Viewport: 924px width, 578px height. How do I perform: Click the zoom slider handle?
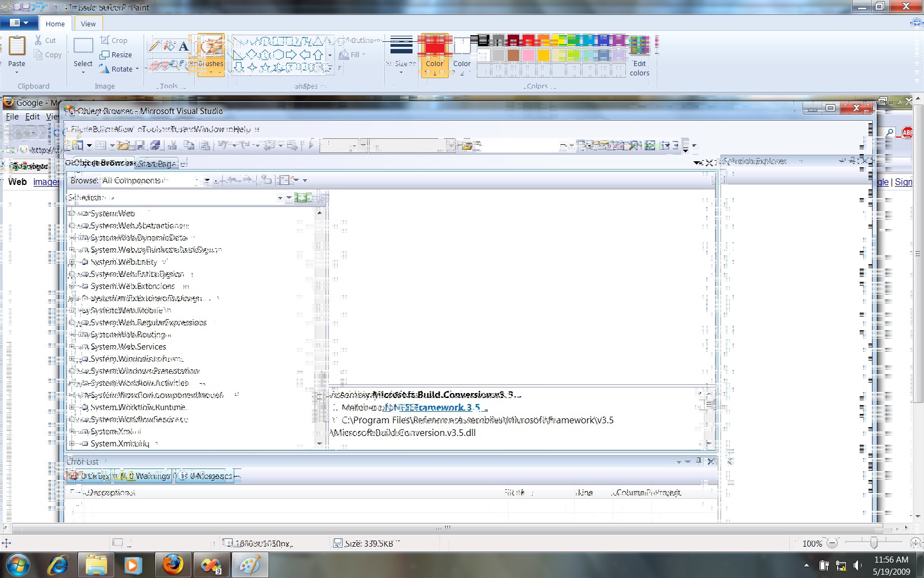tap(874, 543)
